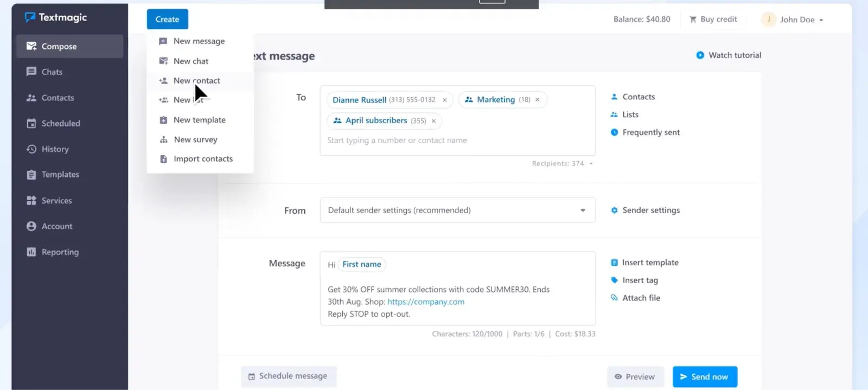
Task: Expand the Recipients: 374 dropdown arrow
Action: click(x=591, y=164)
